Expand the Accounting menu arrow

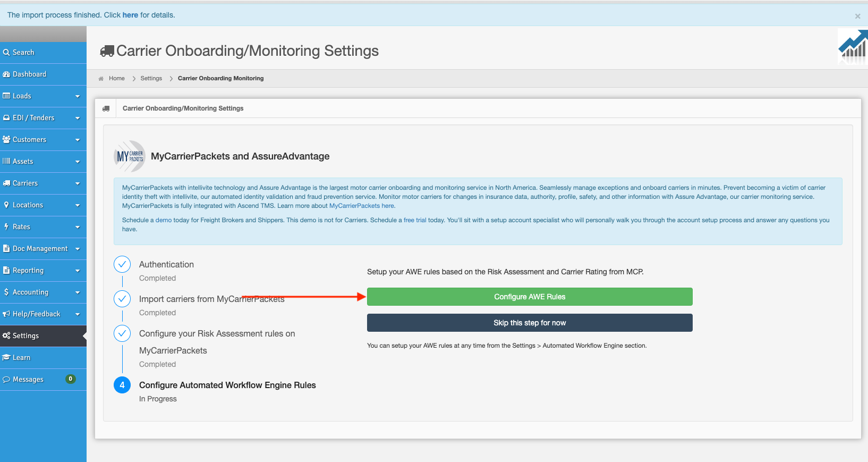pos(78,292)
